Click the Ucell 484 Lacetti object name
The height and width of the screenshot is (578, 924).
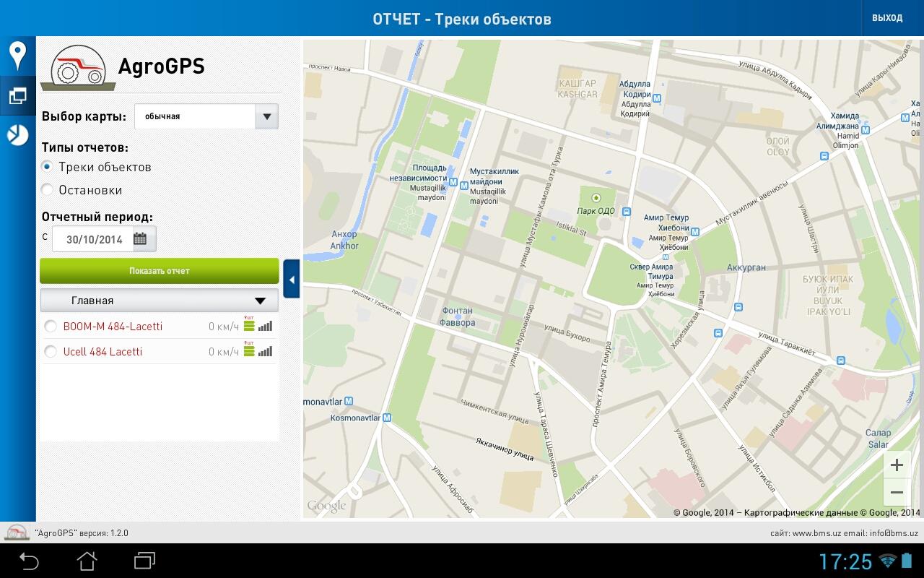click(x=103, y=352)
